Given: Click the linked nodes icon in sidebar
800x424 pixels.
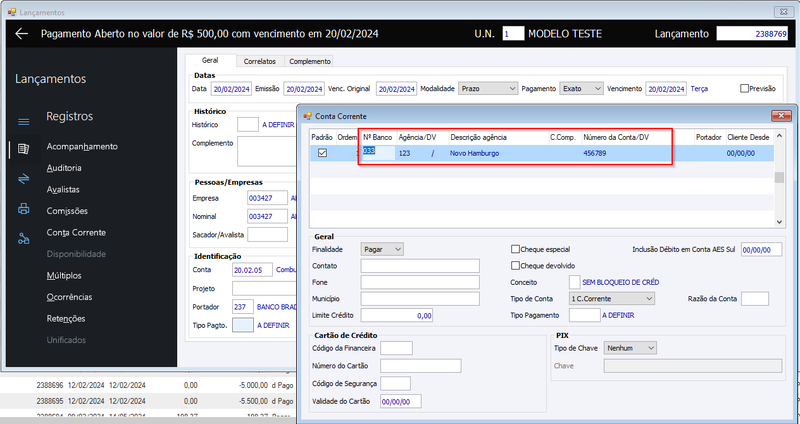Looking at the screenshot, I should [23, 238].
